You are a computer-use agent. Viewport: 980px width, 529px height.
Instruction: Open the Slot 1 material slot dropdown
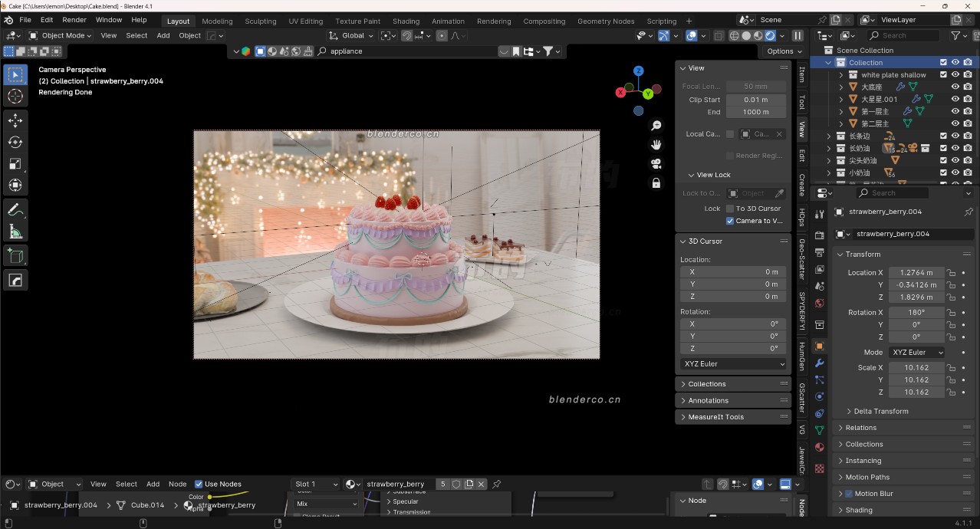click(315, 485)
